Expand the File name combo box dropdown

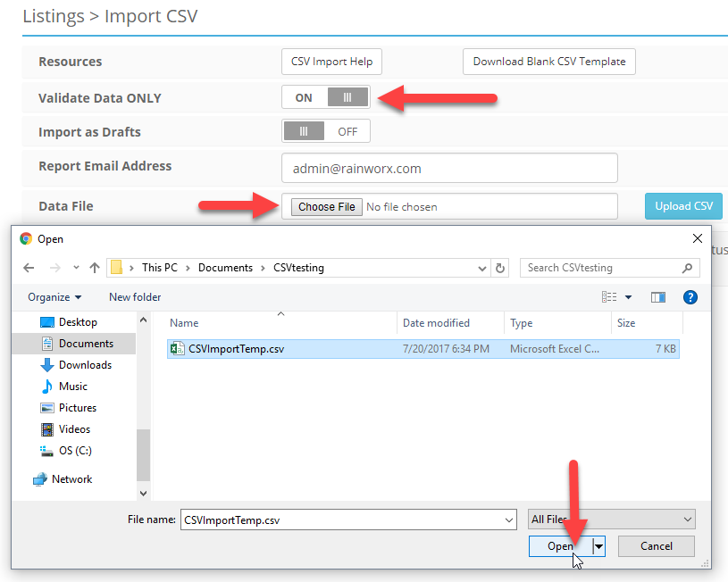pos(509,519)
